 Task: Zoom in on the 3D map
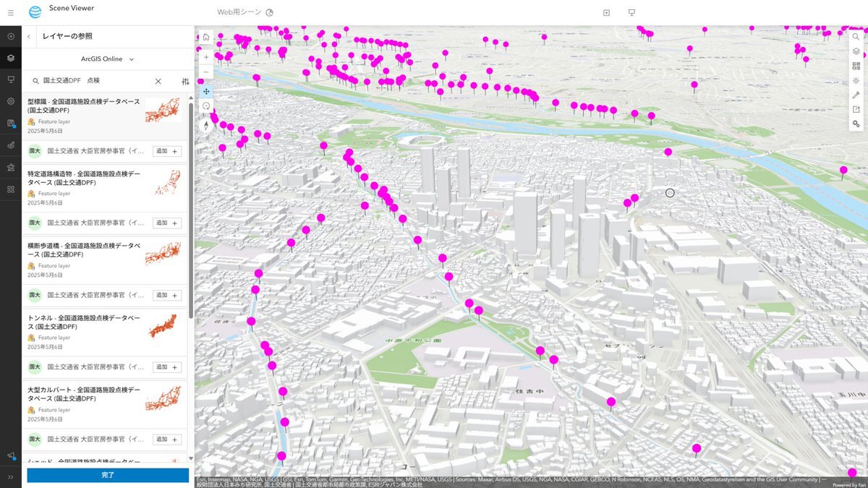(206, 56)
